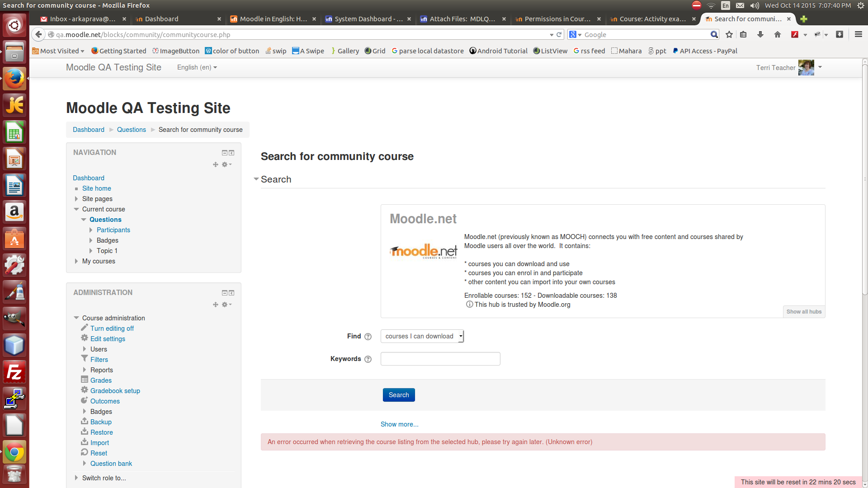Open Firefox downloads arrow icon

tap(760, 34)
